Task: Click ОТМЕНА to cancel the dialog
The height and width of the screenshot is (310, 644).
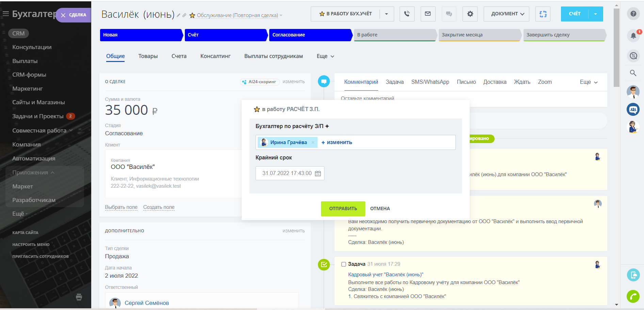Action: tap(380, 208)
